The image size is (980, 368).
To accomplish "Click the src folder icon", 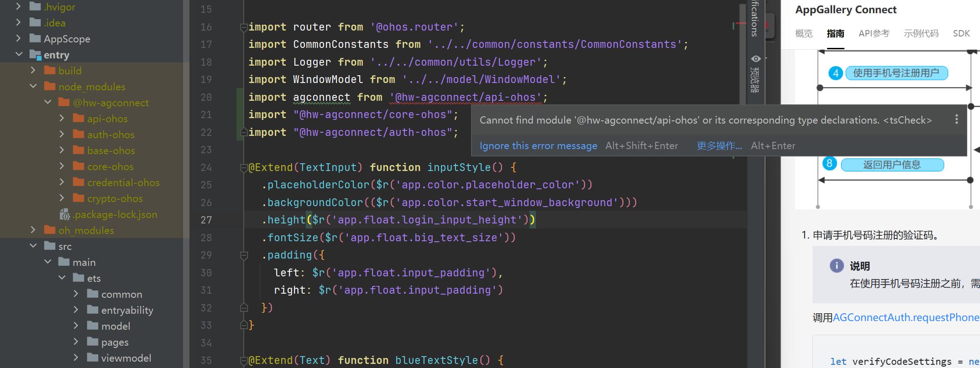I will [50, 246].
